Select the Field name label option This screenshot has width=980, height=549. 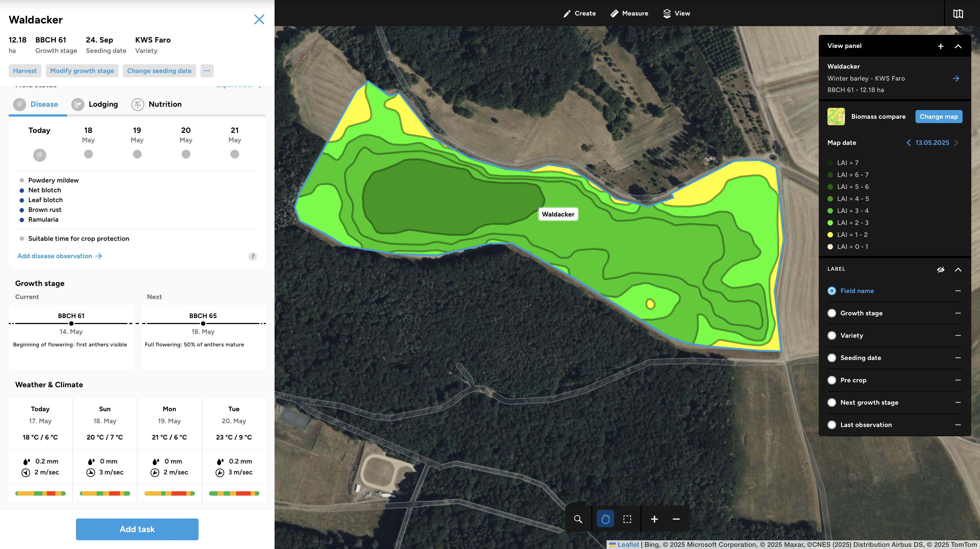(x=832, y=291)
